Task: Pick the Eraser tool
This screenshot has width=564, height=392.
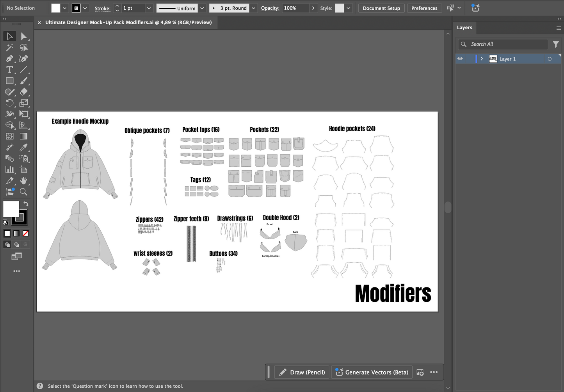Action: [24, 92]
